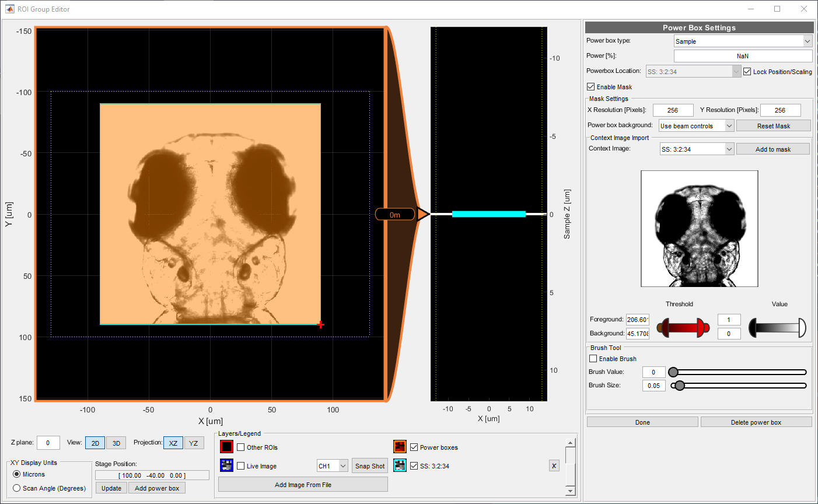
Task: Select the Scan Angle (Degrees) radio button
Action: coord(16,488)
